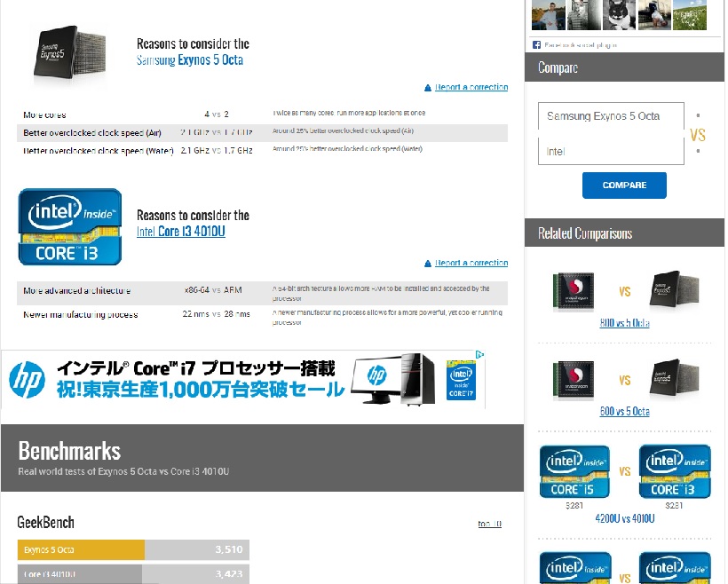728x584 pixels.
Task: Click the Exynos chip image above 800 vs 5 Octa
Action: pos(675,290)
